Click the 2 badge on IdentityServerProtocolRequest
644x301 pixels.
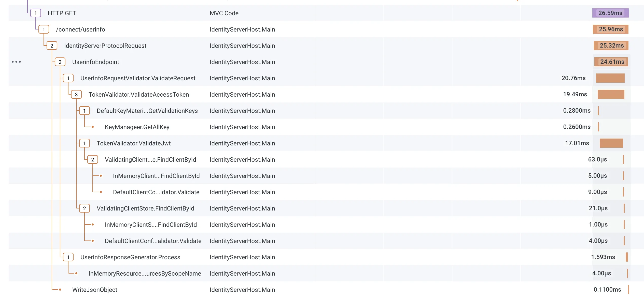[x=52, y=46]
